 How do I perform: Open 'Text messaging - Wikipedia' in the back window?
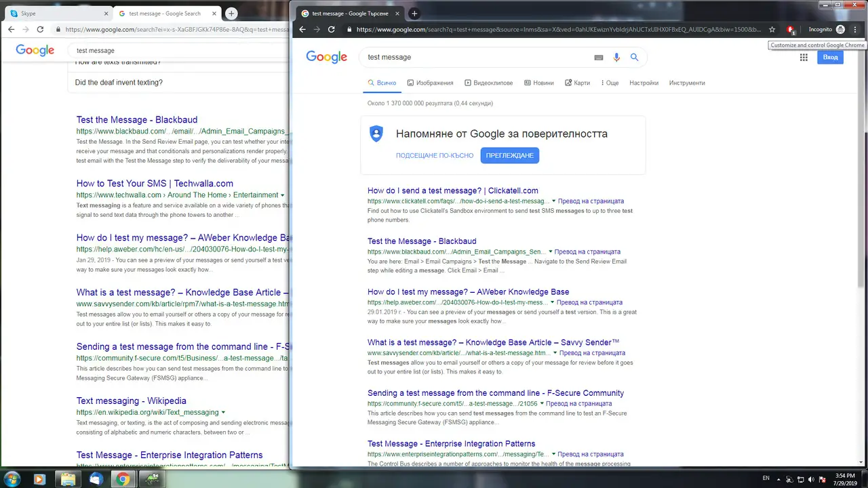(x=132, y=401)
